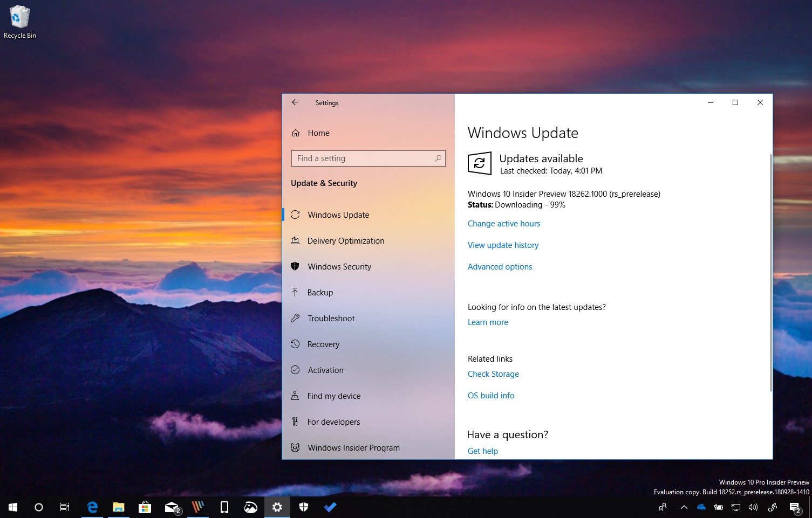This screenshot has width=812, height=518.
Task: Open the For developers page
Action: click(x=369, y=422)
